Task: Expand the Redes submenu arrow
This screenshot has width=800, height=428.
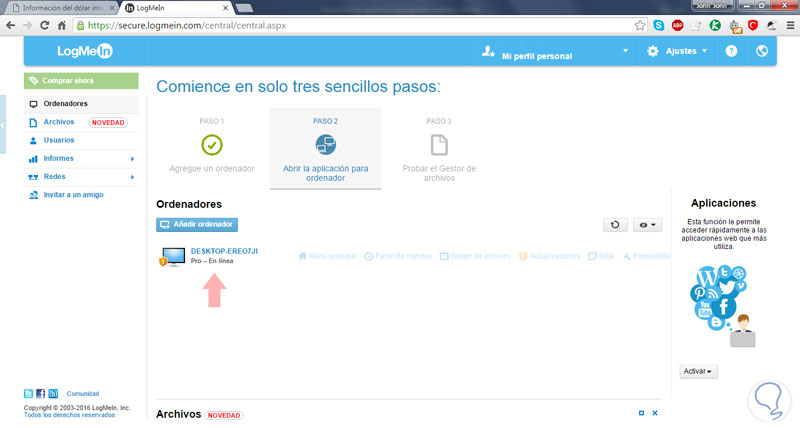Action: tap(132, 178)
